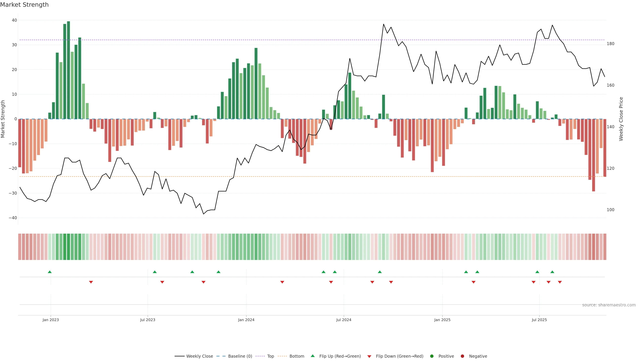Click the last red flip-down marker after Jul 2025
The image size is (644, 362).
click(560, 282)
